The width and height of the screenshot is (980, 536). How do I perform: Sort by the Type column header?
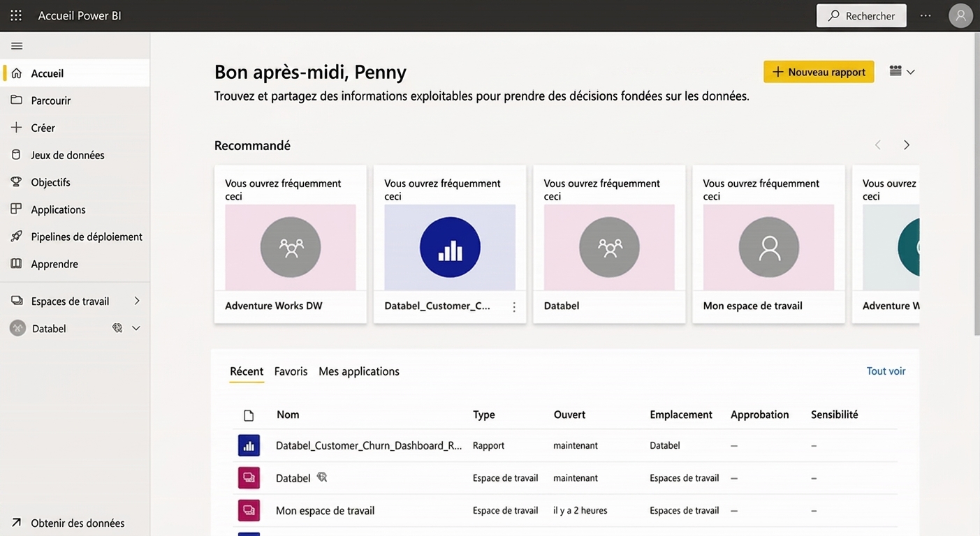484,415
